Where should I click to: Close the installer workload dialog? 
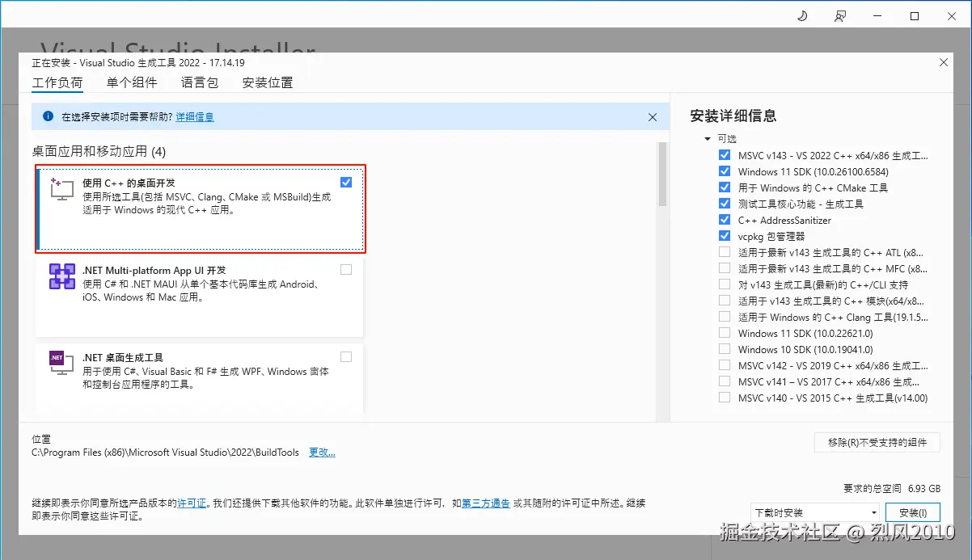coord(944,62)
